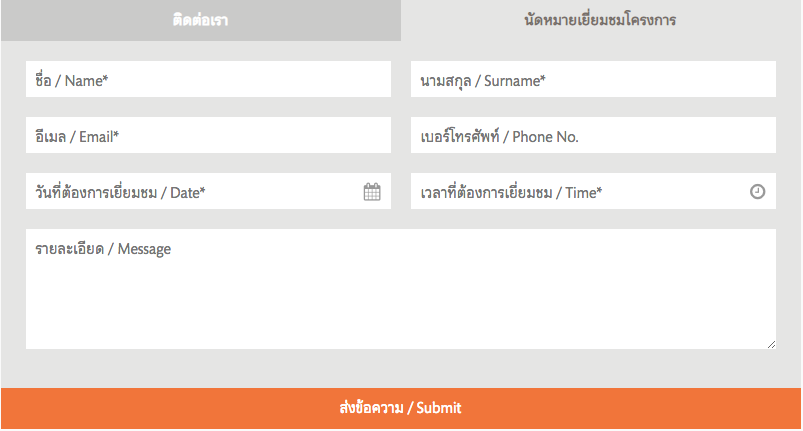Viewport: 803px width, 431px height.
Task: Click the calendar icon in Date field
Action: pos(372,192)
